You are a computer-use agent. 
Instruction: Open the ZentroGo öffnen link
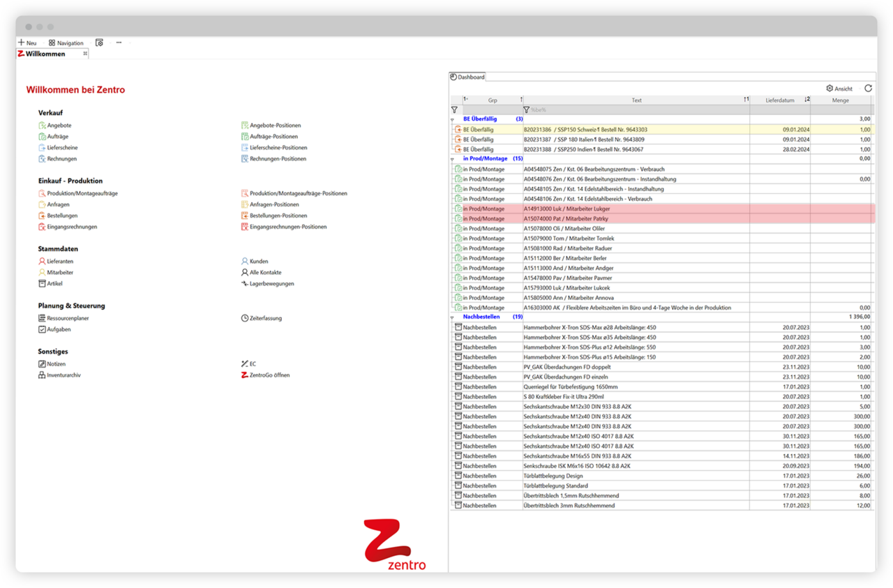[x=269, y=375]
